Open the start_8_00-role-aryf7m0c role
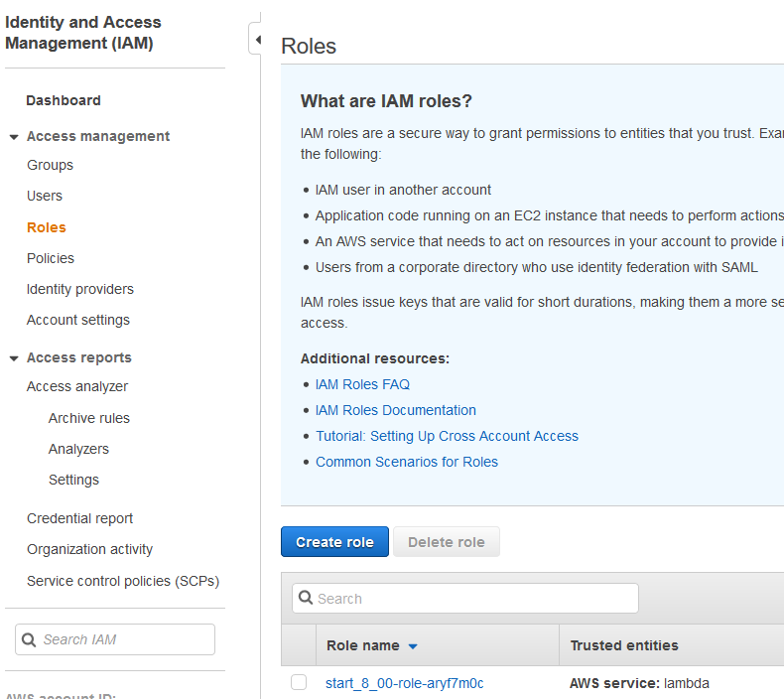Screen dimensions: 784x699 [x=405, y=683]
